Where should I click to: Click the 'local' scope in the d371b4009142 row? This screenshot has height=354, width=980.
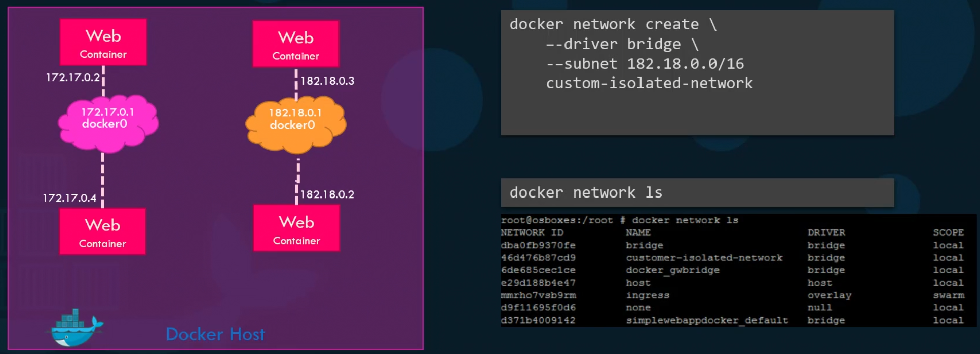tap(948, 321)
